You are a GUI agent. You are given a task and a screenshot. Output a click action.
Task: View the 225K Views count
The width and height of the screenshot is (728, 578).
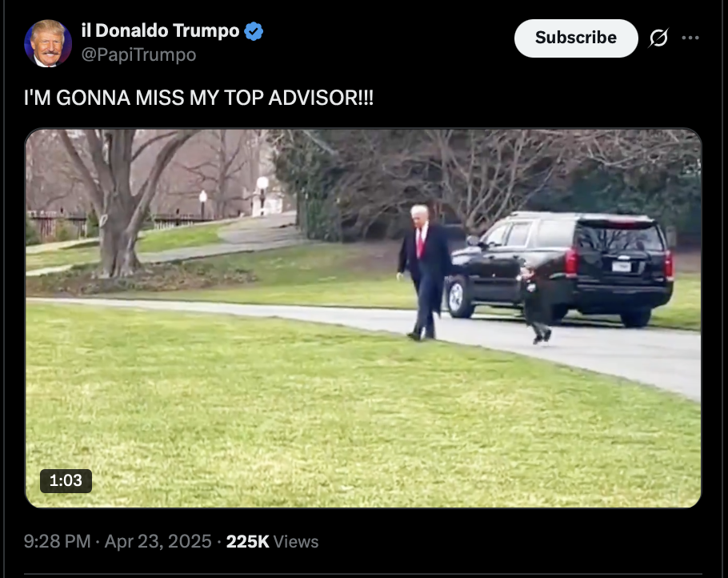click(x=272, y=541)
